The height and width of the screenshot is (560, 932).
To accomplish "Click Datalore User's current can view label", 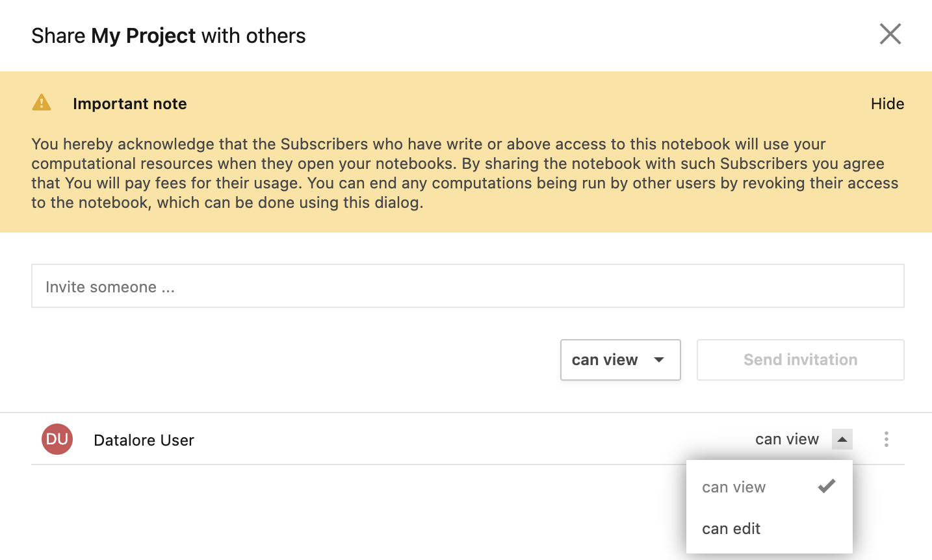I will [x=786, y=440].
